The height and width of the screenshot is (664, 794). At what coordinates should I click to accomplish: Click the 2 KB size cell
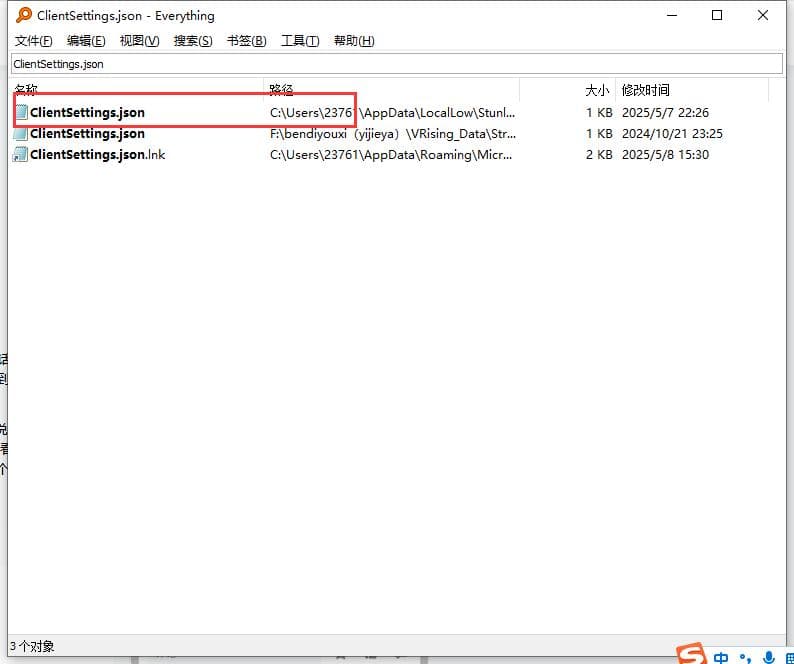pyautogui.click(x=599, y=154)
